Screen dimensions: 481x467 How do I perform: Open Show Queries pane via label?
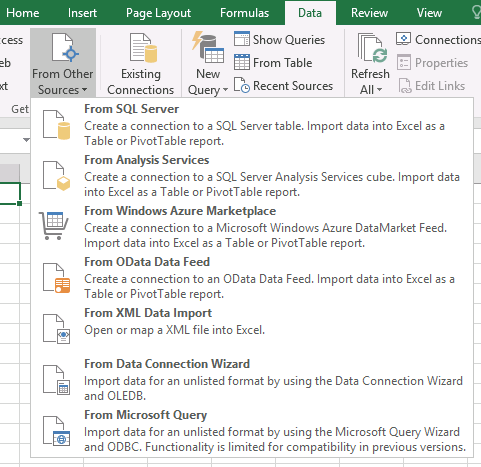(x=289, y=40)
